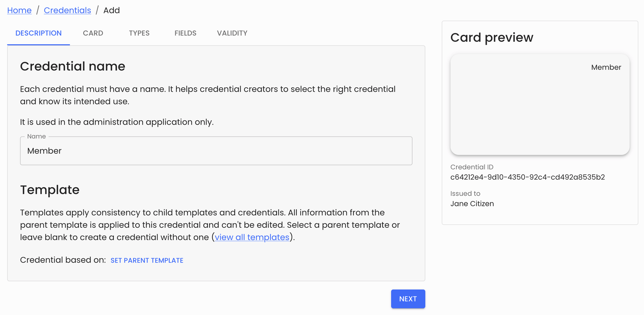Open the Credentials breadcrumb link
This screenshot has height=315, width=644.
[67, 10]
